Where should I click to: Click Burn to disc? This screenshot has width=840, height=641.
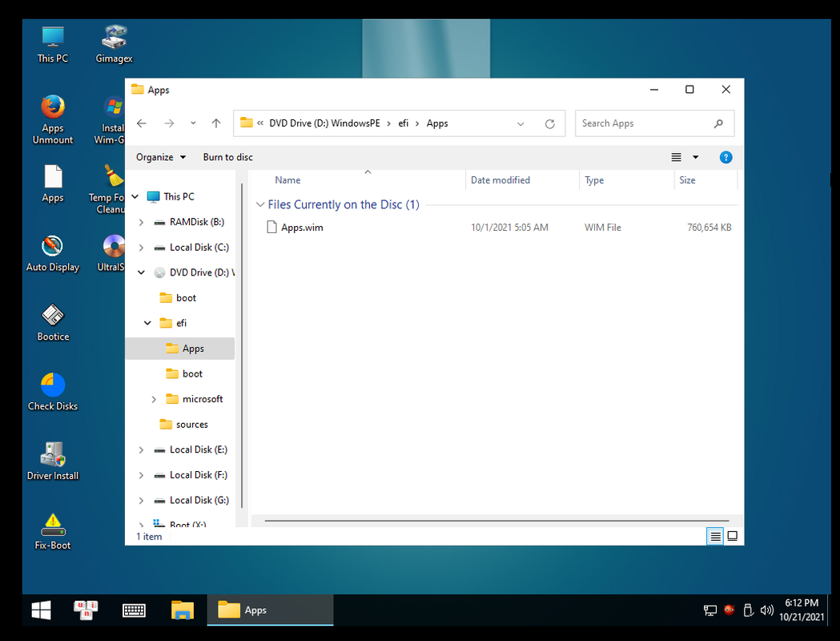(x=227, y=157)
